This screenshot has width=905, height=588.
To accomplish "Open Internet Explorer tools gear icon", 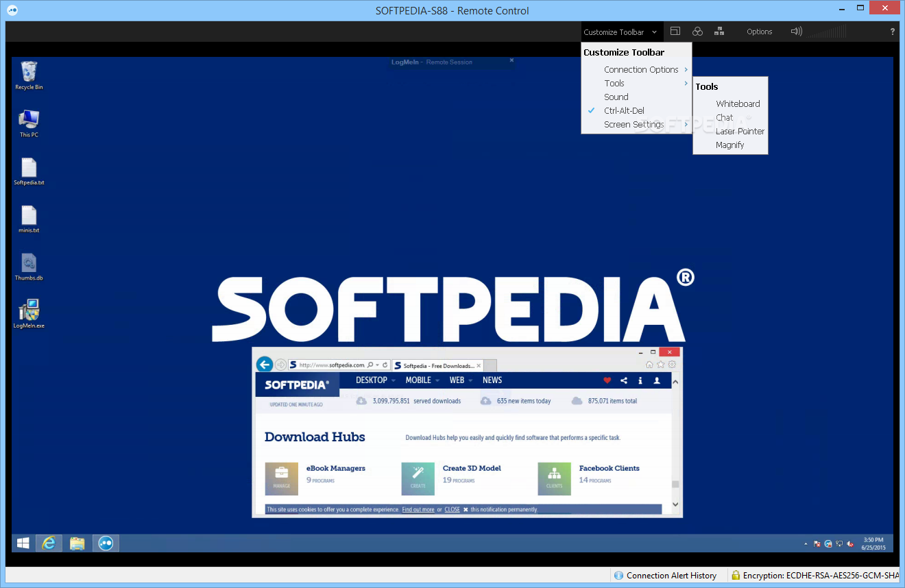I will coord(672,365).
